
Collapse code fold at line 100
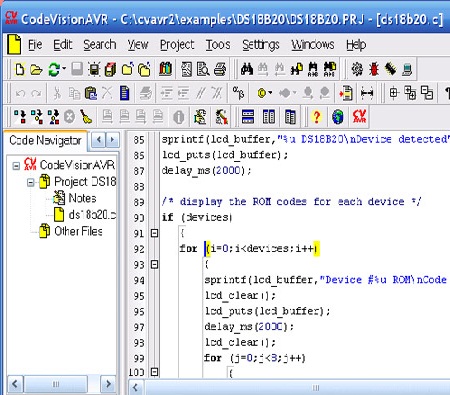(154, 372)
